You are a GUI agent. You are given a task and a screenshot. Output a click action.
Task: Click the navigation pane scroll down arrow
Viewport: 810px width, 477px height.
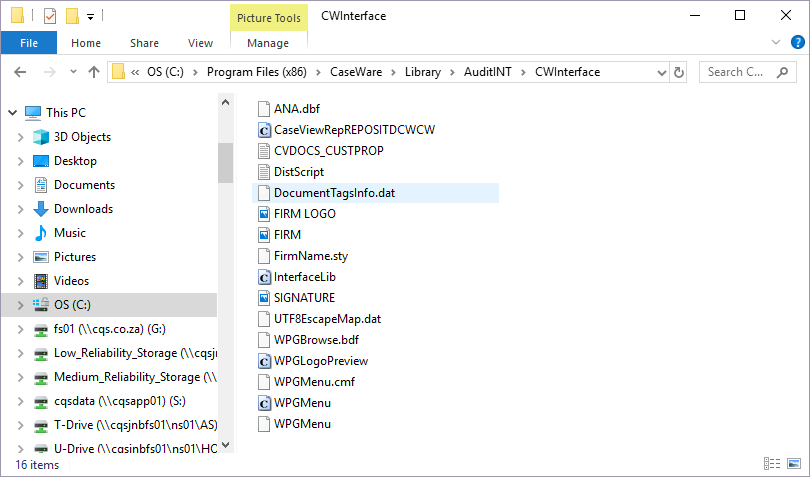(225, 445)
